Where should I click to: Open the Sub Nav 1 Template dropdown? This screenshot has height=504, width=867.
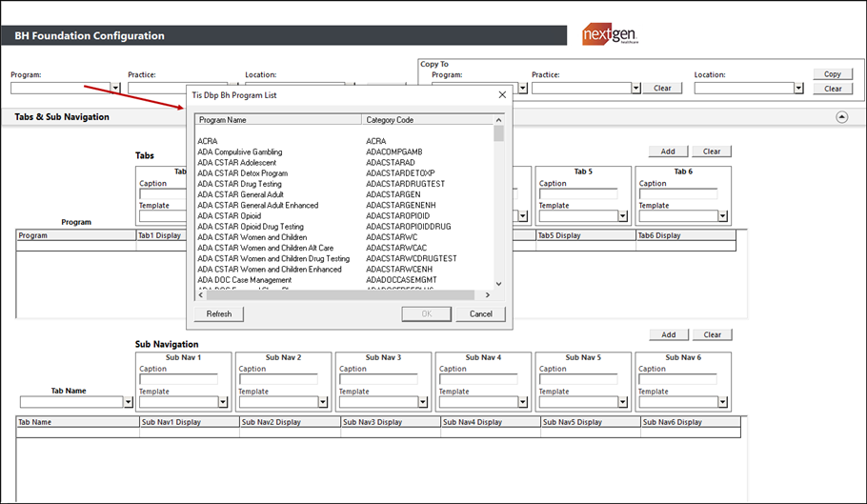(223, 402)
